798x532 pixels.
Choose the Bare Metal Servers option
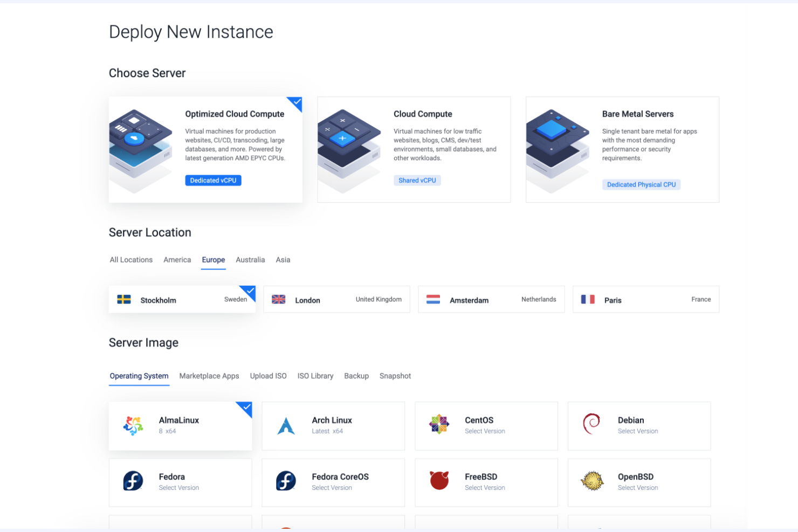click(622, 149)
